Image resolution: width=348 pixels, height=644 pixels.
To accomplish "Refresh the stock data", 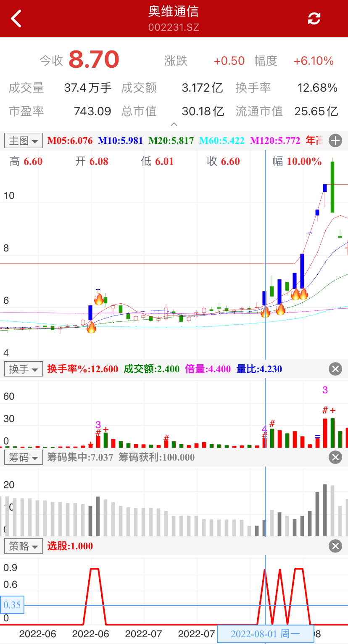I will tap(314, 19).
